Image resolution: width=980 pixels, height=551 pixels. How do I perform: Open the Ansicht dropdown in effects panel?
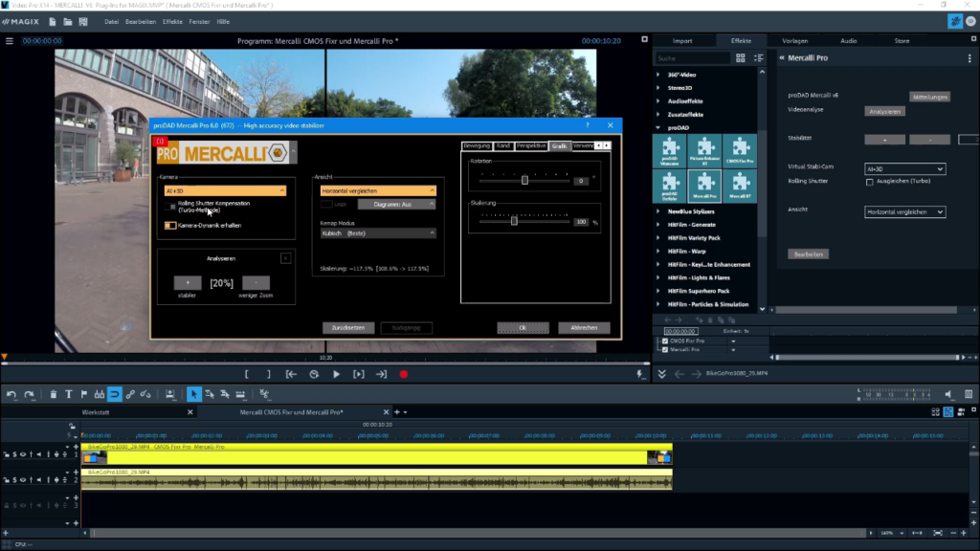(905, 212)
